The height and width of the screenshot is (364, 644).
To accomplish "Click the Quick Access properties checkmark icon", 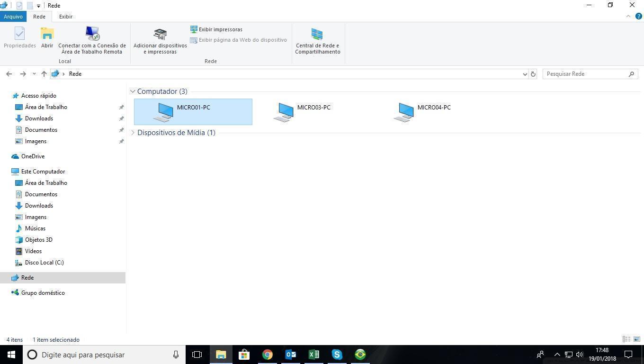I will point(19,6).
